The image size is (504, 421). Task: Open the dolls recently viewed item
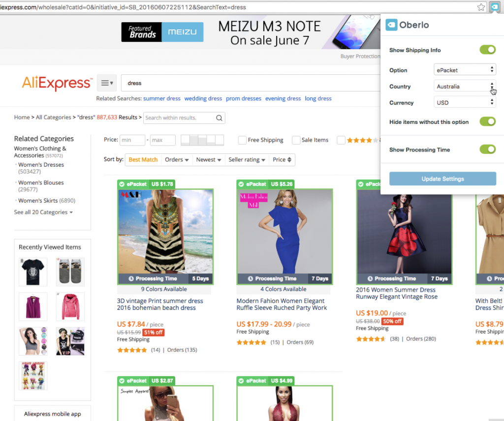tap(33, 376)
